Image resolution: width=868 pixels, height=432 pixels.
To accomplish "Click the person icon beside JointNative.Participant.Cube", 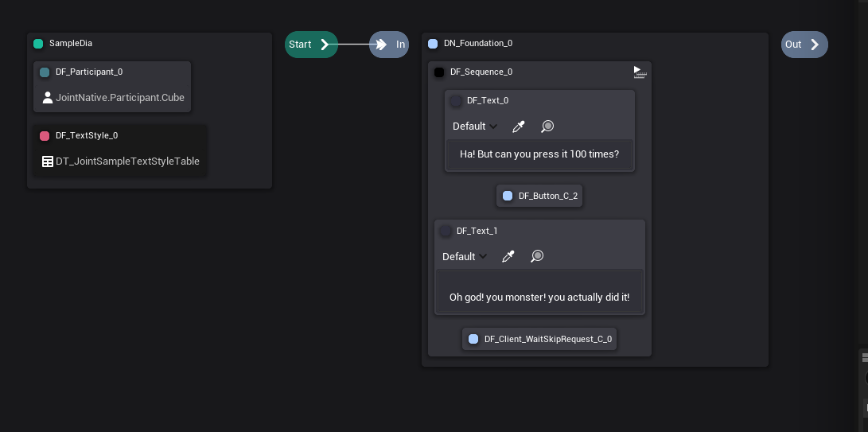I will (x=48, y=98).
